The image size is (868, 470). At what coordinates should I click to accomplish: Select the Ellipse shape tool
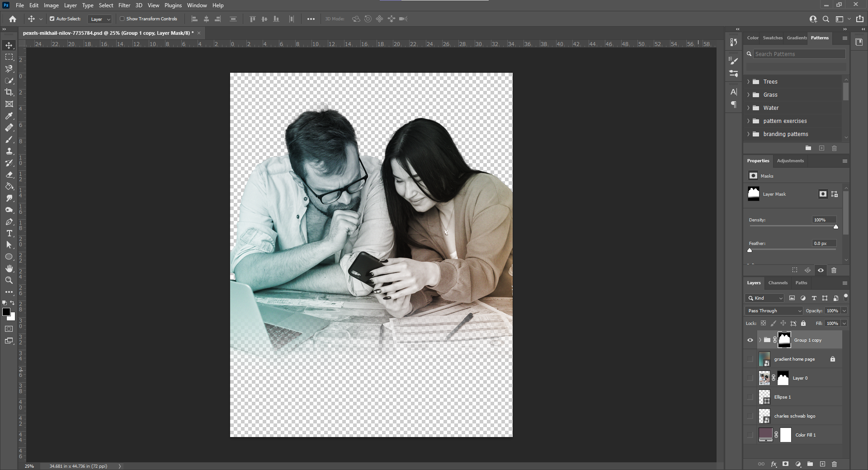(x=9, y=257)
